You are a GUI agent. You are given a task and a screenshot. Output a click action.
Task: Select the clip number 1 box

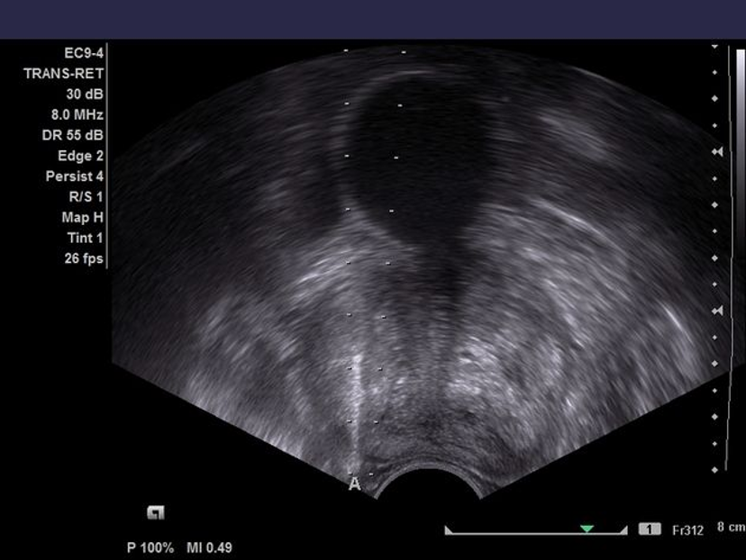pos(650,529)
